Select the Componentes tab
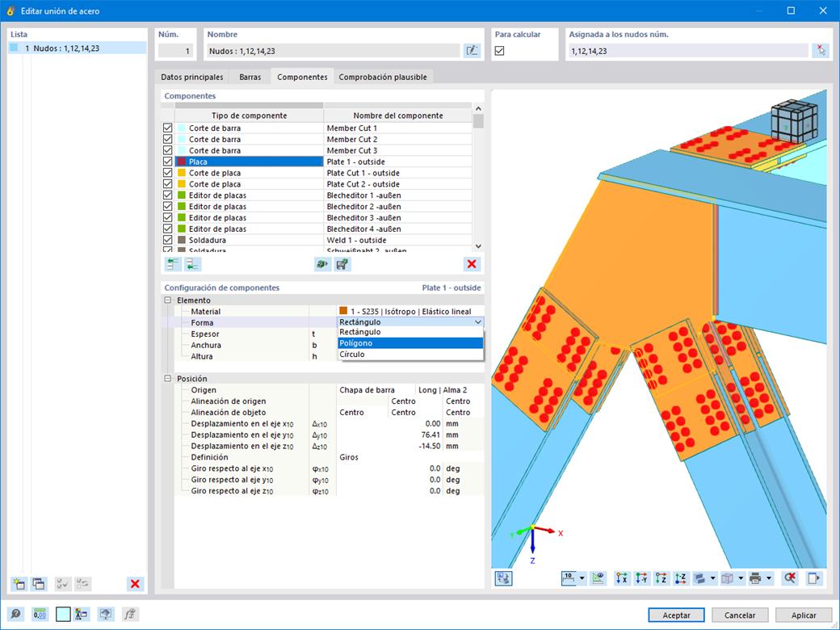Image resolution: width=840 pixels, height=630 pixels. 302,77
